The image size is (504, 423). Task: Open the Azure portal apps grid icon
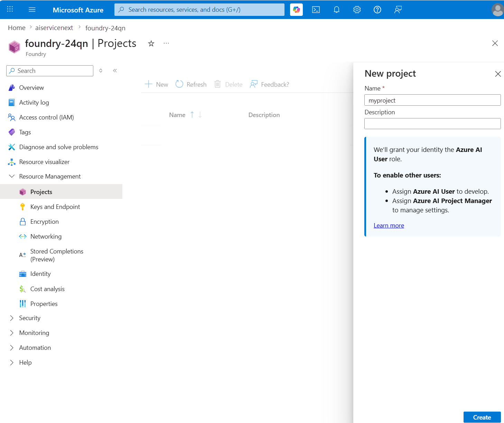pos(10,9)
